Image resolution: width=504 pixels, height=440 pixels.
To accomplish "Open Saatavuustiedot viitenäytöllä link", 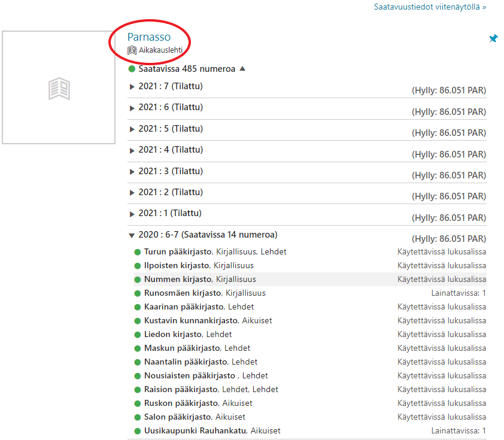I will pos(430,7).
